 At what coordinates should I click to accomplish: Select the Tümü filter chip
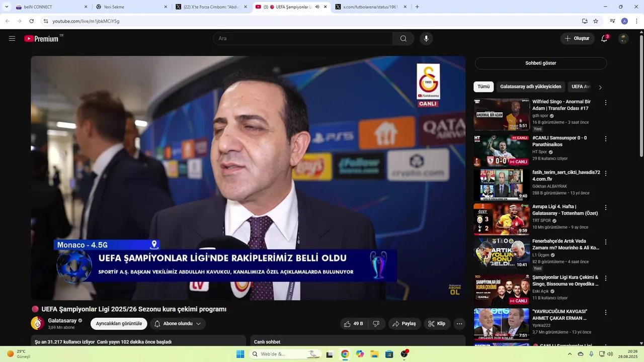point(484,86)
